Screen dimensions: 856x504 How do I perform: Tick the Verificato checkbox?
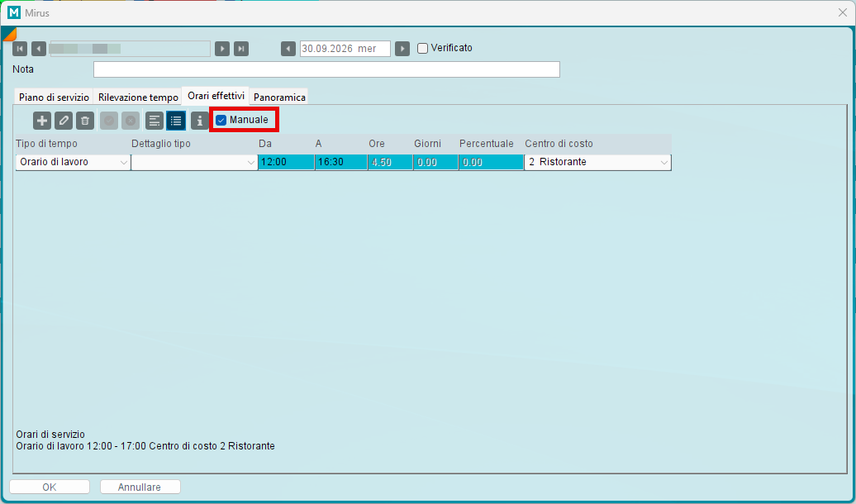(422, 48)
